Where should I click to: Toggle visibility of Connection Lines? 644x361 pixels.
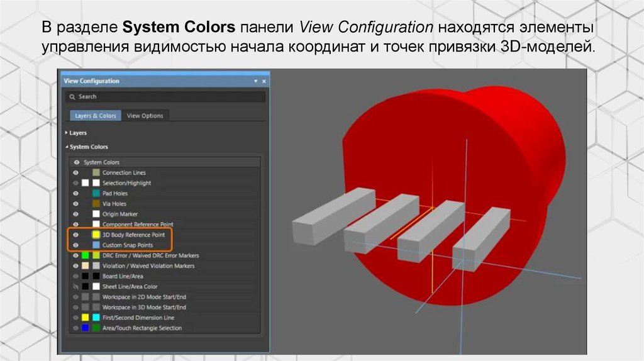[x=75, y=172]
